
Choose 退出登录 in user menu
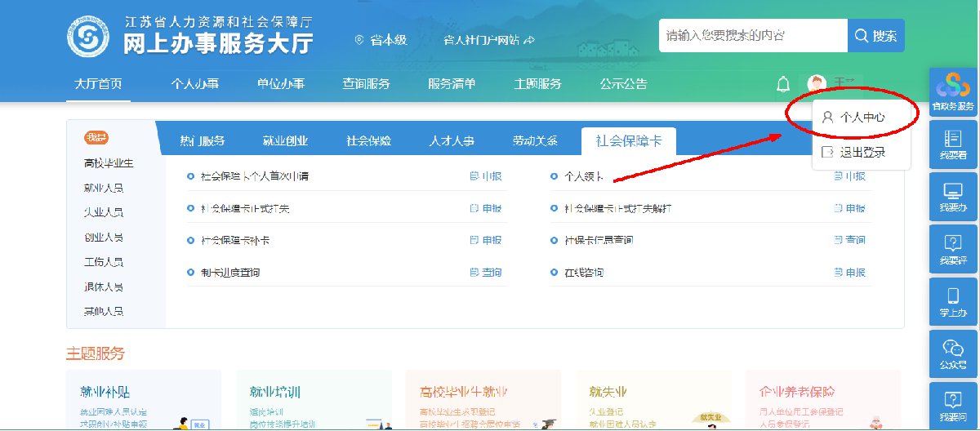862,152
